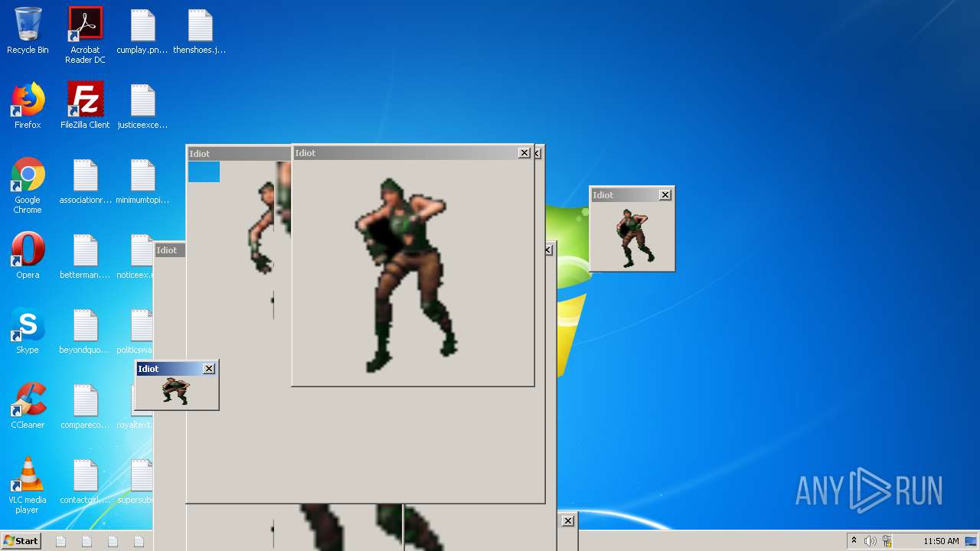Close the large front Idiot window
980x551 pixels.
[524, 153]
